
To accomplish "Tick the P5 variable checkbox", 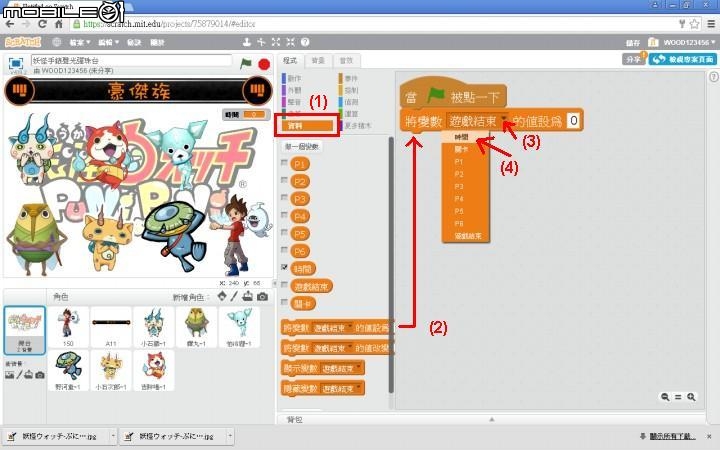I will (x=284, y=232).
